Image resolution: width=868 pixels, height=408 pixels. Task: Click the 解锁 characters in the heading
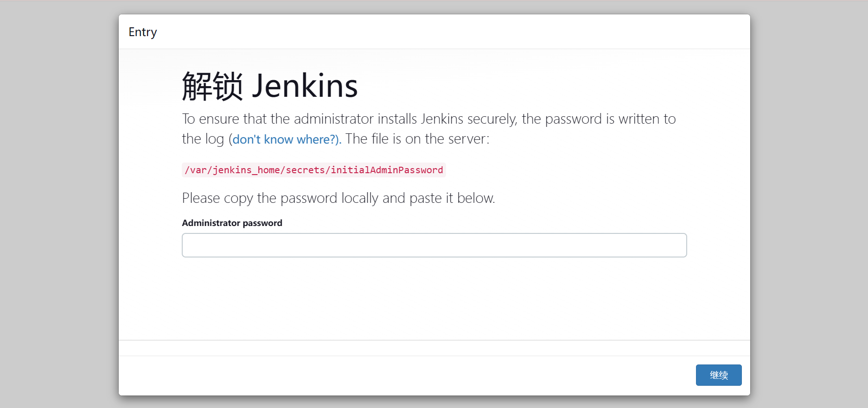212,86
